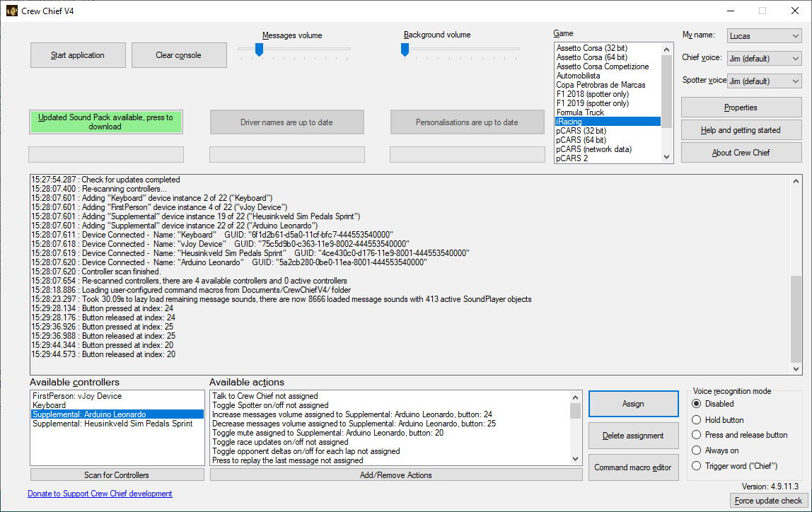This screenshot has height=512, width=812.
Task: Click the Version: 4.9.11.3 label
Action: [x=770, y=487]
